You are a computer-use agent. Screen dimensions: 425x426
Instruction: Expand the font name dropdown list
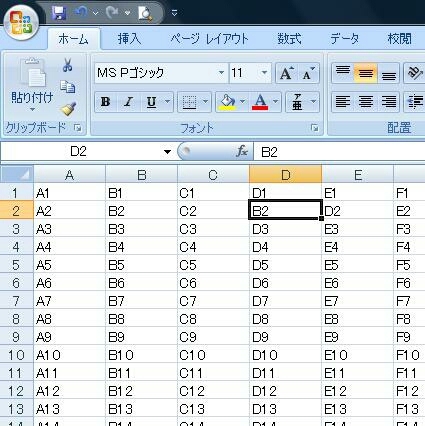(x=221, y=73)
